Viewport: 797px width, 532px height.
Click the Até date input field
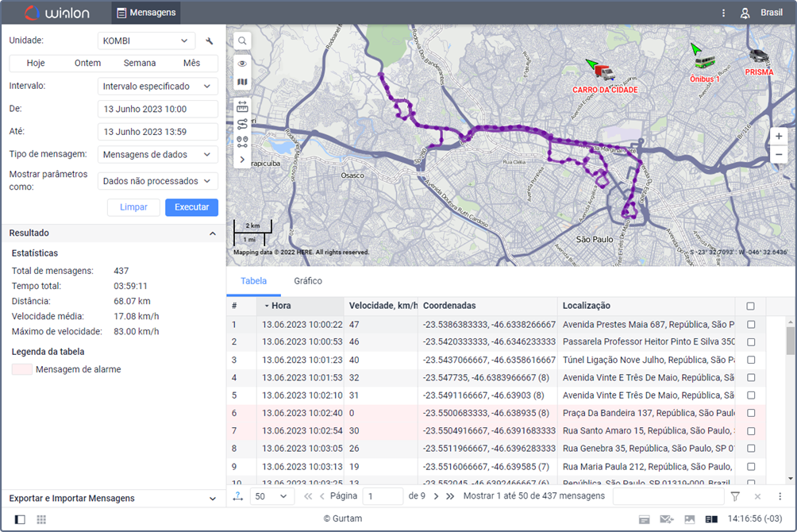158,132
